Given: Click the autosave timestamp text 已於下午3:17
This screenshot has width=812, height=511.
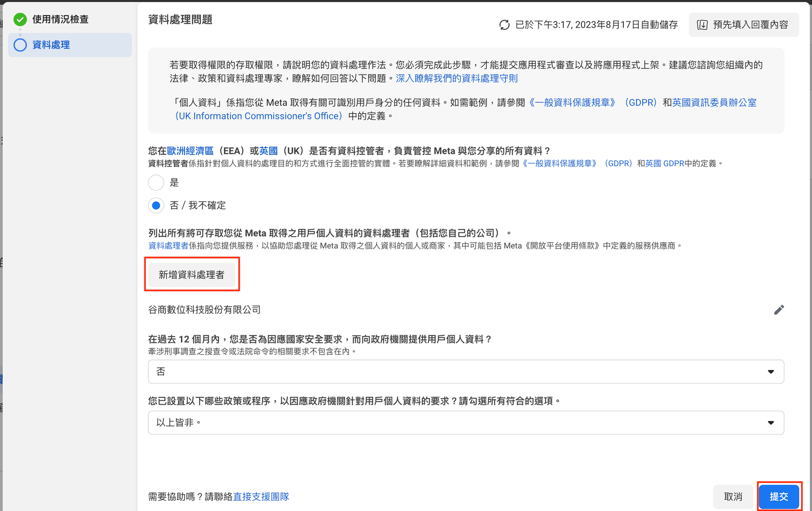Looking at the screenshot, I should 597,25.
